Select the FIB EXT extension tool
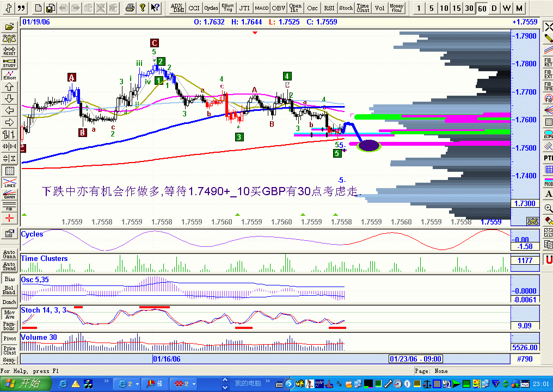This screenshot has width=553, height=392. 549,74
